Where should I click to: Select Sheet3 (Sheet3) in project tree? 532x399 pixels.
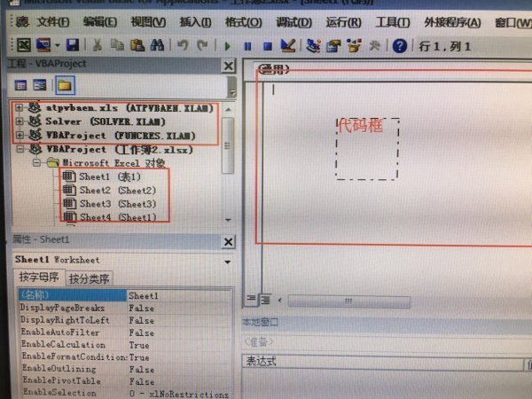tap(109, 204)
